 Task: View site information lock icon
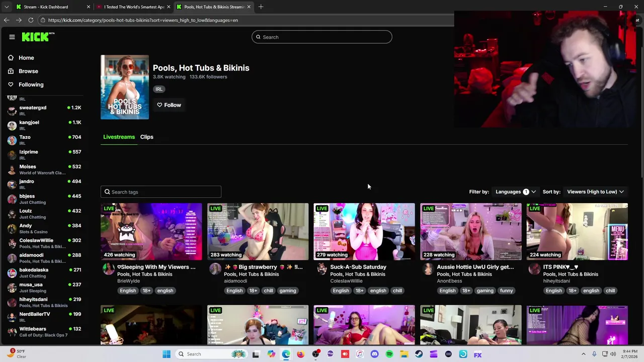click(44, 20)
